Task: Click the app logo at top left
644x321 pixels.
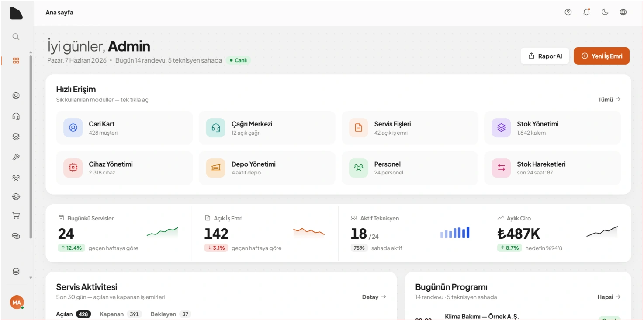Action: coord(16,13)
